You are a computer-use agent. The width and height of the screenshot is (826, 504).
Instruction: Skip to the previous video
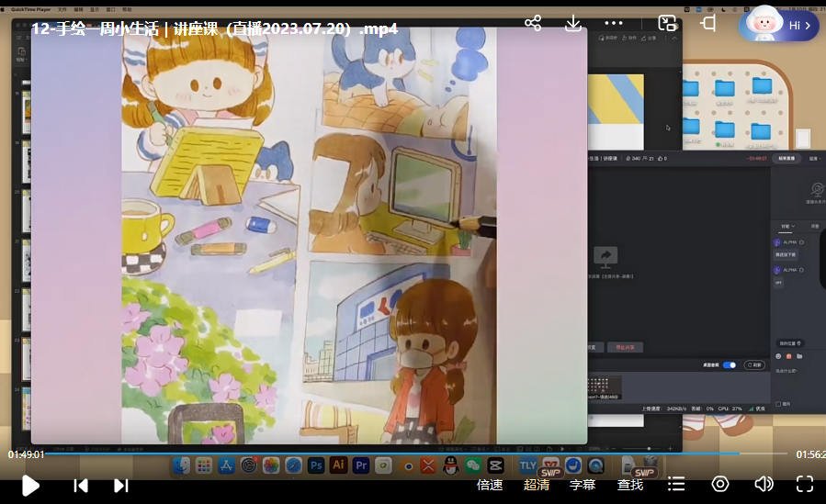tap(81, 485)
